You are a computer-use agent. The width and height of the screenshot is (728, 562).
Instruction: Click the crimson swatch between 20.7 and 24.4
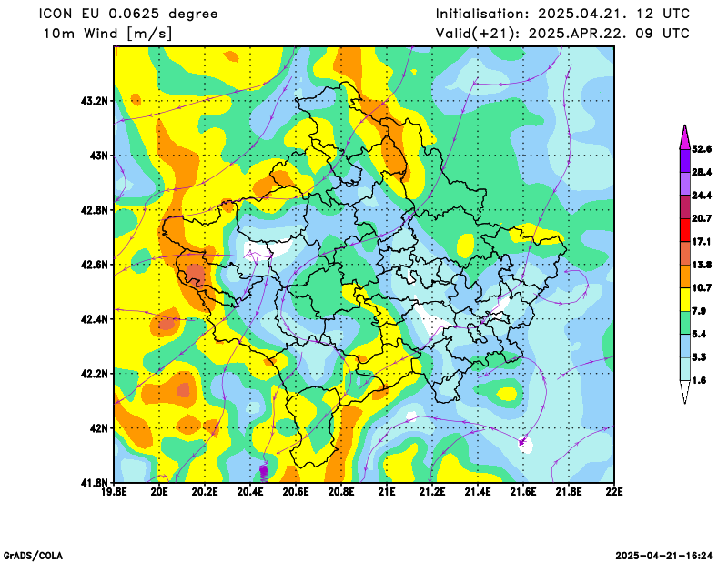coord(685,207)
